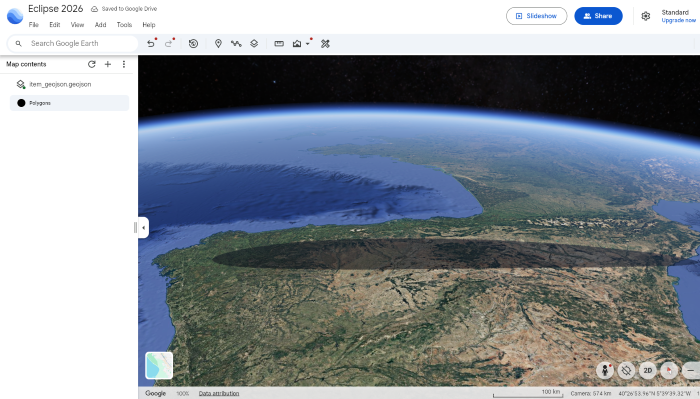Viewport: 700px width, 399px height.
Task: Open the Add menu
Action: coord(100,25)
